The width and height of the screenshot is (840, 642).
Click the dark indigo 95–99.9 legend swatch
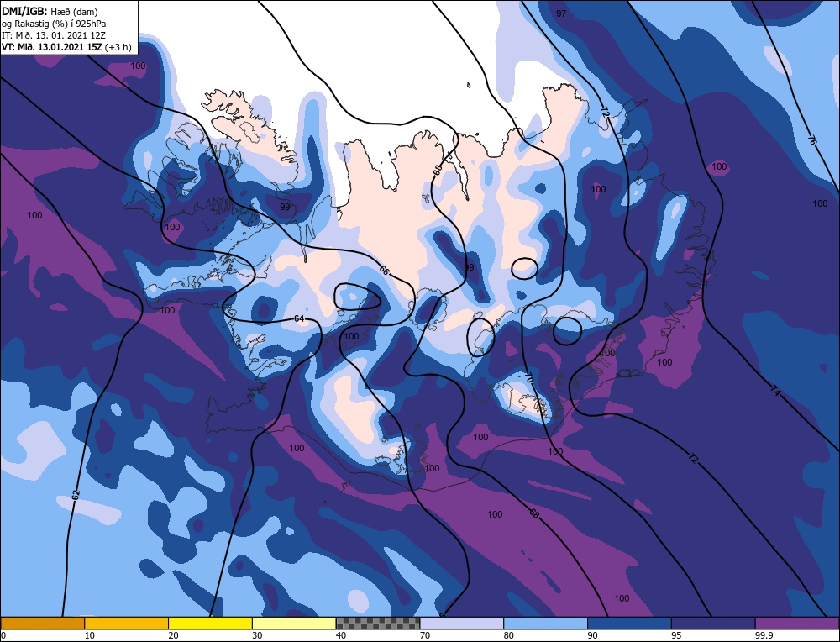[x=713, y=624]
